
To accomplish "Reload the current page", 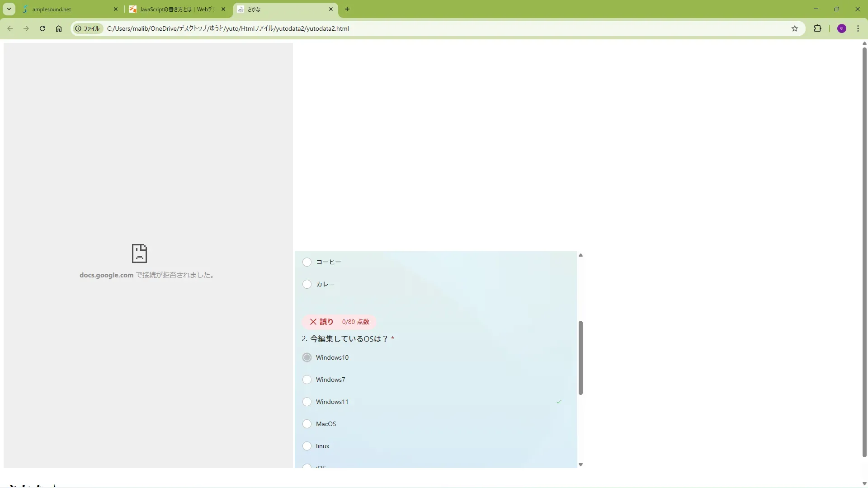I will tap(42, 28).
